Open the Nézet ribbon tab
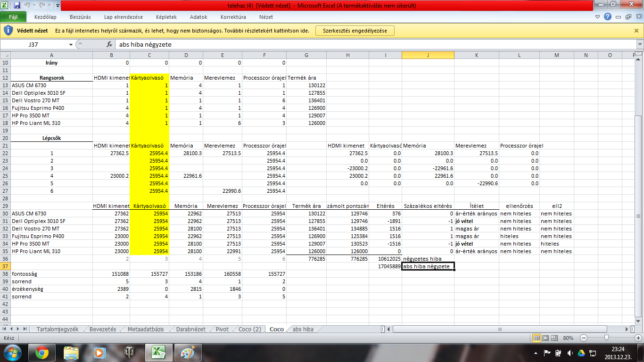The image size is (644, 362). pos(266,17)
